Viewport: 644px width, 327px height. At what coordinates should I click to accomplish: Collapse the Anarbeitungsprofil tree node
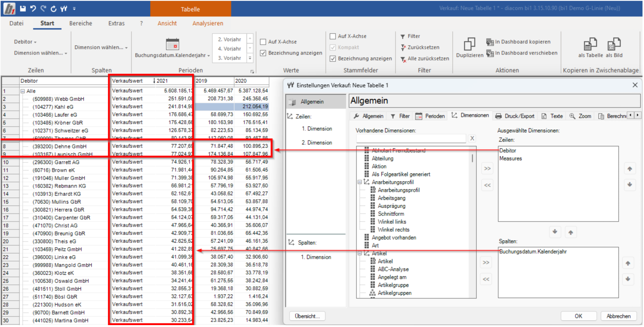tap(360, 182)
